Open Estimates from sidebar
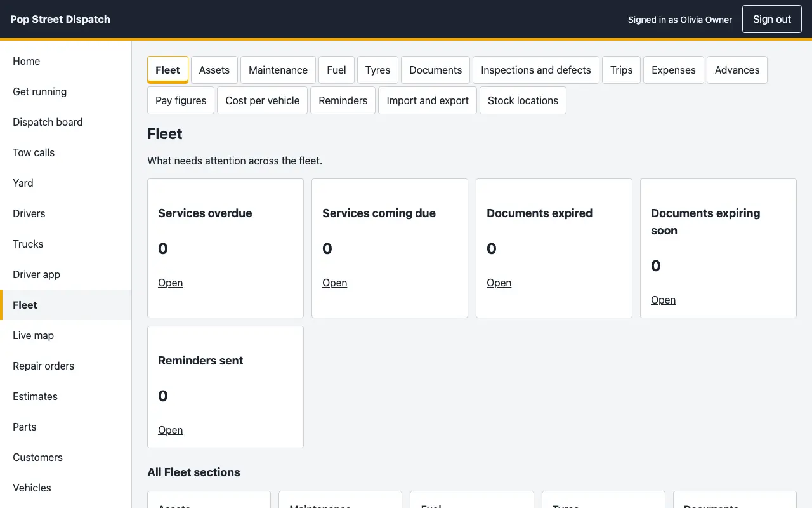The image size is (812, 508). (66, 396)
